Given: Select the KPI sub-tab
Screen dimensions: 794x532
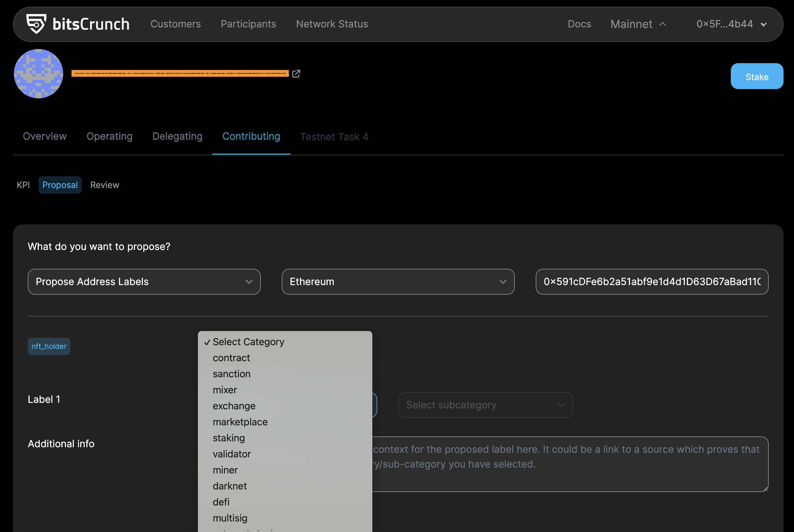Looking at the screenshot, I should 23,185.
